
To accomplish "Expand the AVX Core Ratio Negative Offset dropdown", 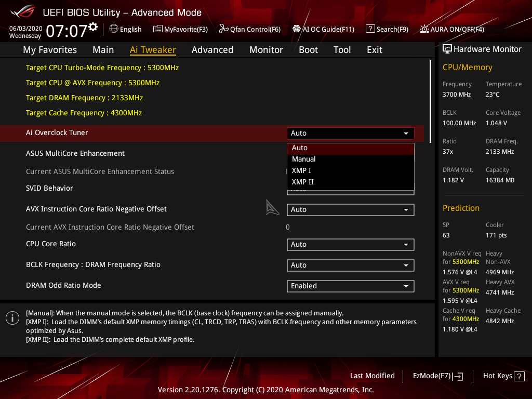I will click(350, 209).
